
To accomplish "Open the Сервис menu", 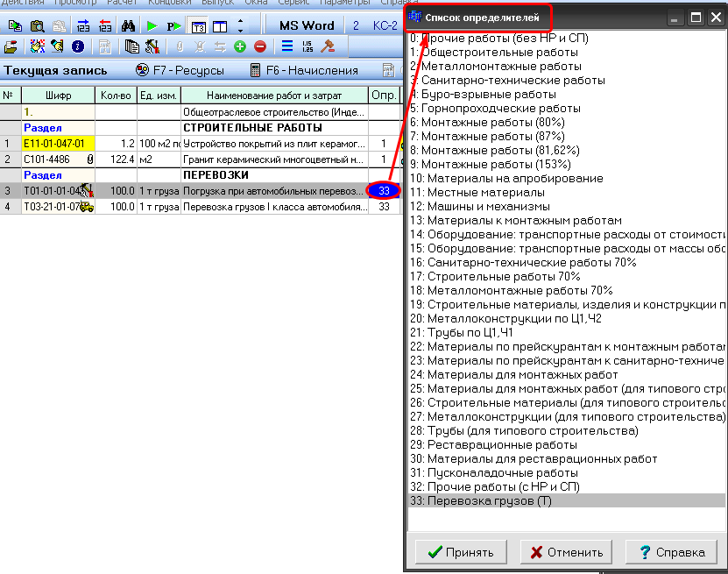I will tap(293, 4).
